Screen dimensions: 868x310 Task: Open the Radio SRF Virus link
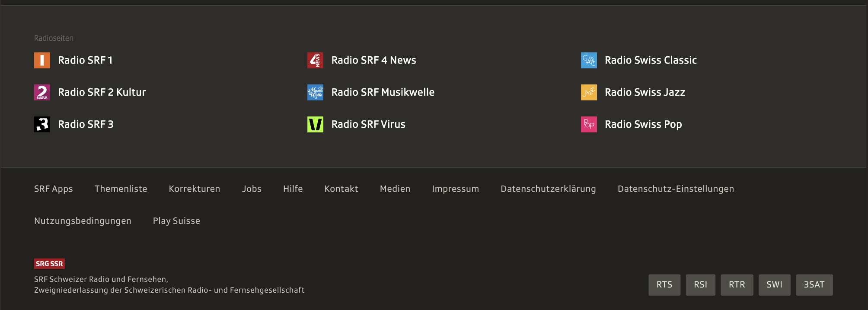(368, 124)
